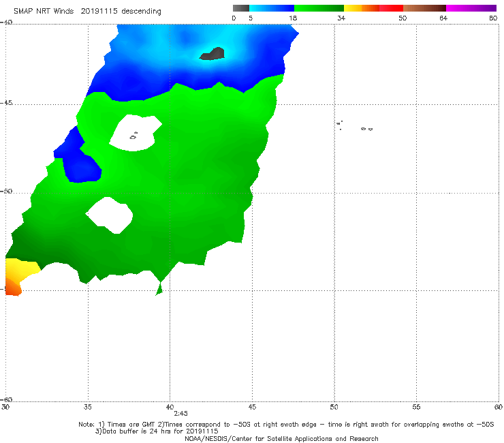Viewport: 504px width, 443px height.
Task: Click the longitude axis label '35'
Action: click(87, 407)
